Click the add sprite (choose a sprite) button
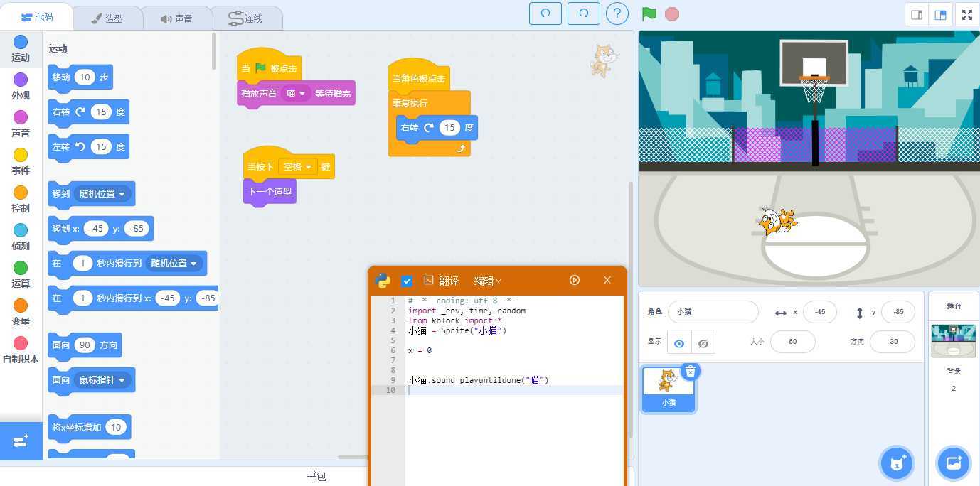Viewport: 980px width, 486px height. pyautogui.click(x=896, y=463)
